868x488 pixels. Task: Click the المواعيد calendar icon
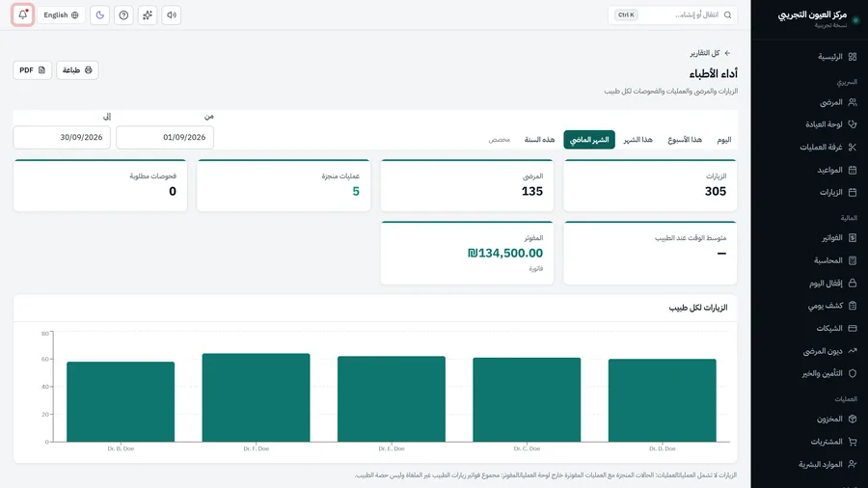pos(853,170)
